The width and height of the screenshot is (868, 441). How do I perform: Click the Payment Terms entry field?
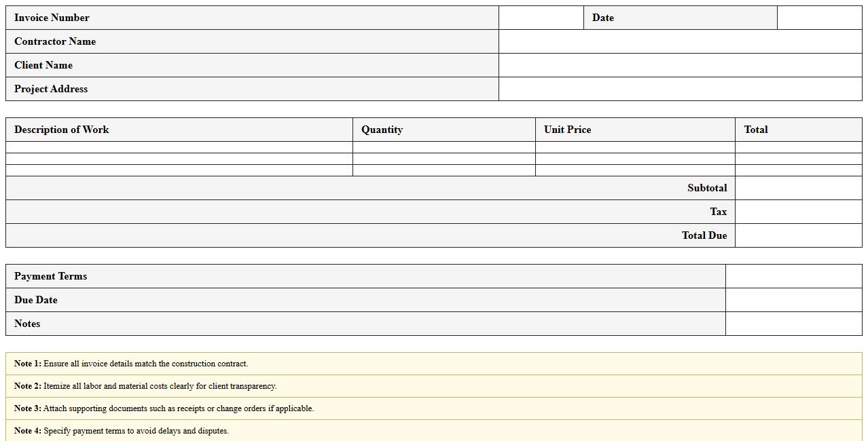point(795,276)
